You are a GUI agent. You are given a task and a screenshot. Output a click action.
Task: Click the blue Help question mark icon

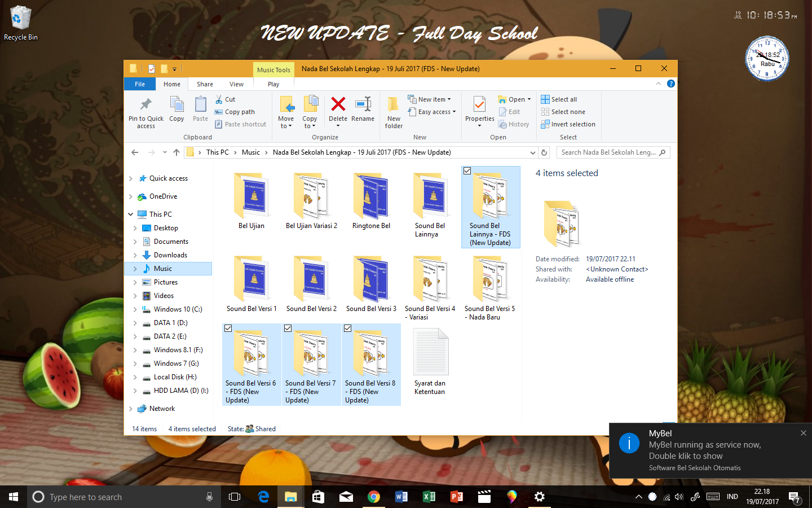point(670,84)
